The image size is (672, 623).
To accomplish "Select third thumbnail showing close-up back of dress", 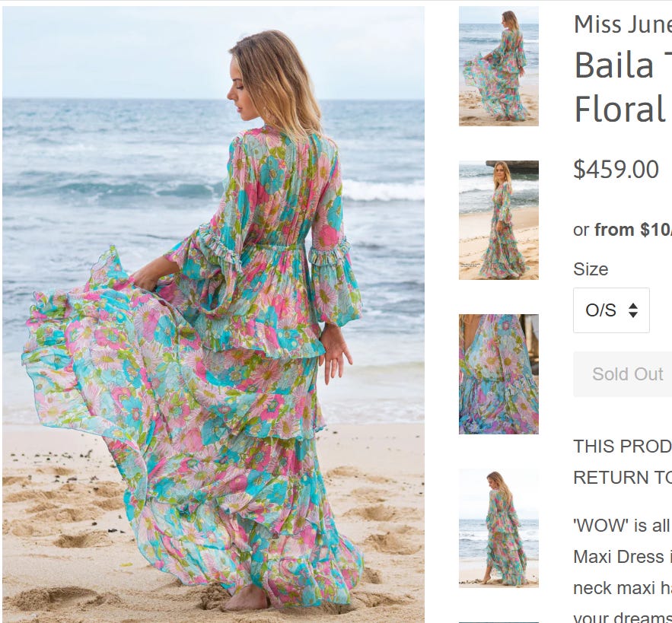I will point(498,374).
